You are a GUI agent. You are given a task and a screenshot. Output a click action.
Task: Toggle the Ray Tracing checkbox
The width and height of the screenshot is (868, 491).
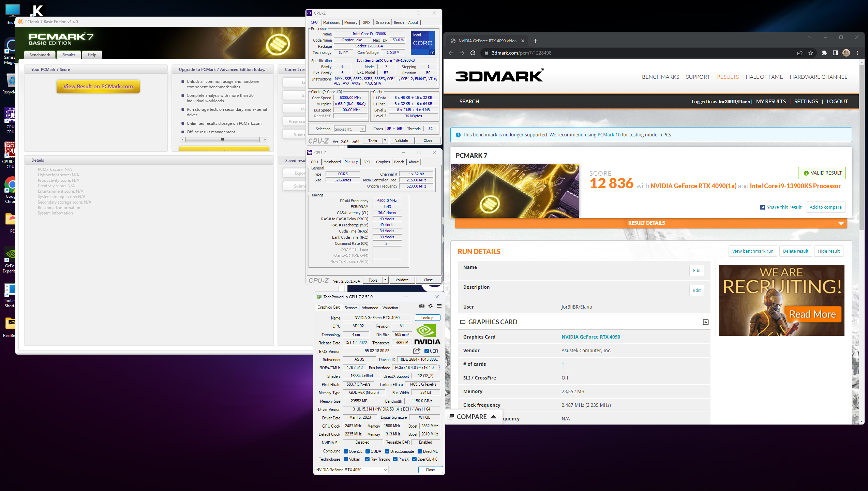point(367,459)
